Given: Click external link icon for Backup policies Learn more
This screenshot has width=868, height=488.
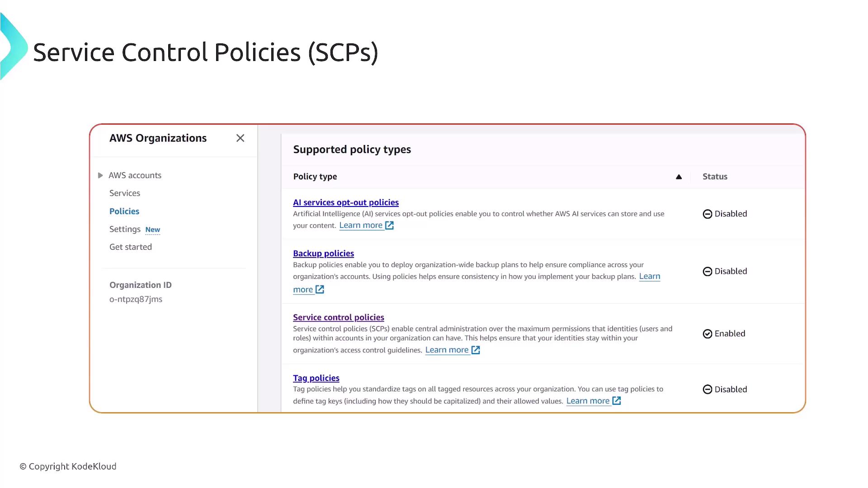Looking at the screenshot, I should [320, 290].
